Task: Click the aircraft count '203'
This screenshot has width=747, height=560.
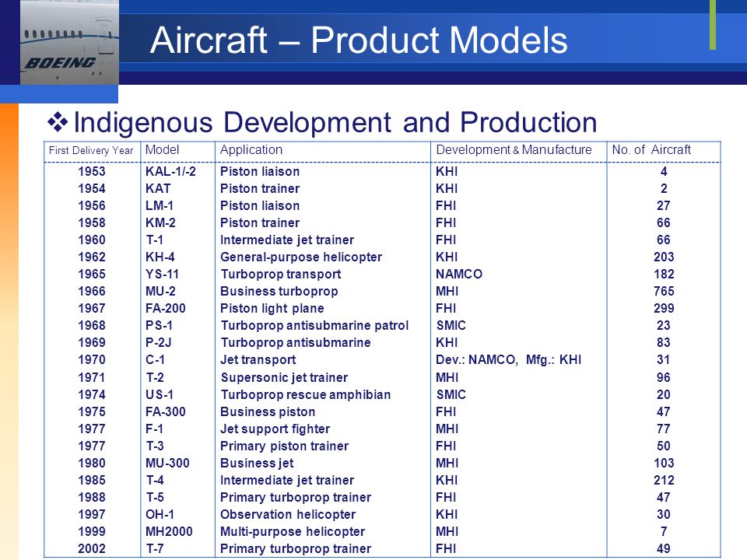Action: pyautogui.click(x=664, y=257)
